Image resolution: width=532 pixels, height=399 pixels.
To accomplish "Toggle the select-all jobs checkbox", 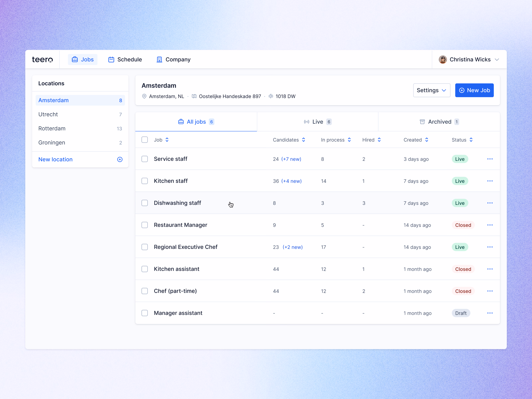I will click(x=144, y=140).
